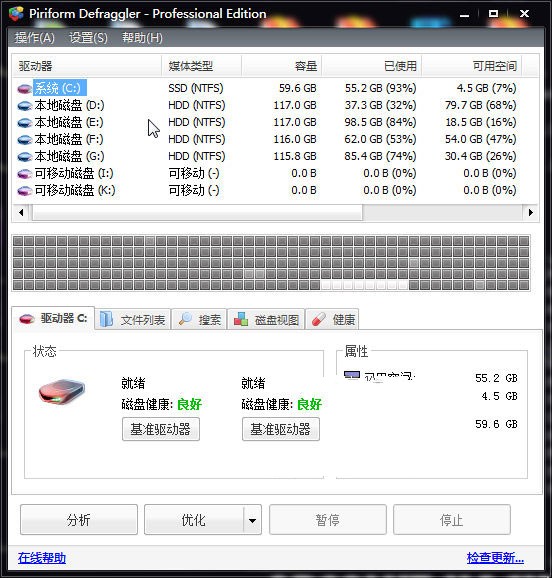
Task: Click the white free blocks in disk map
Action: tap(364, 285)
